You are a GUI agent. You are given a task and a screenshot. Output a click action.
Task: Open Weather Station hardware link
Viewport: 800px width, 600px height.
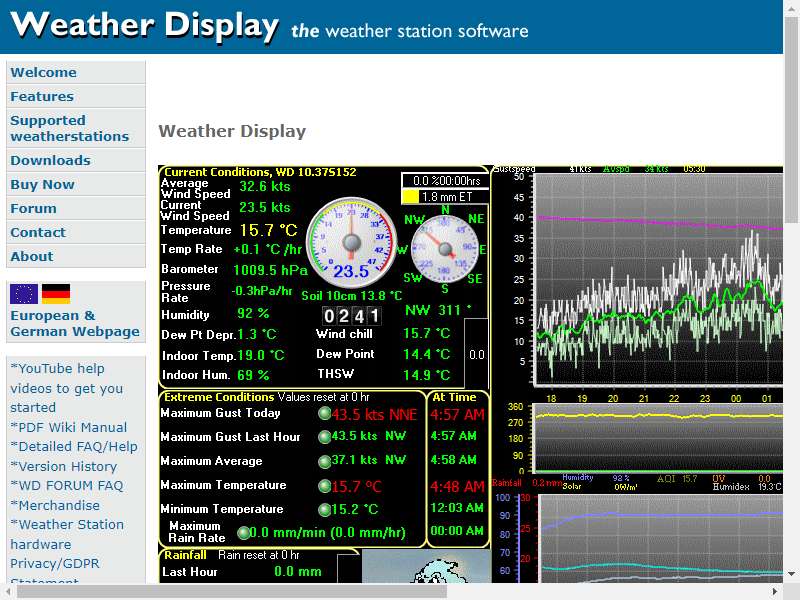[67, 534]
